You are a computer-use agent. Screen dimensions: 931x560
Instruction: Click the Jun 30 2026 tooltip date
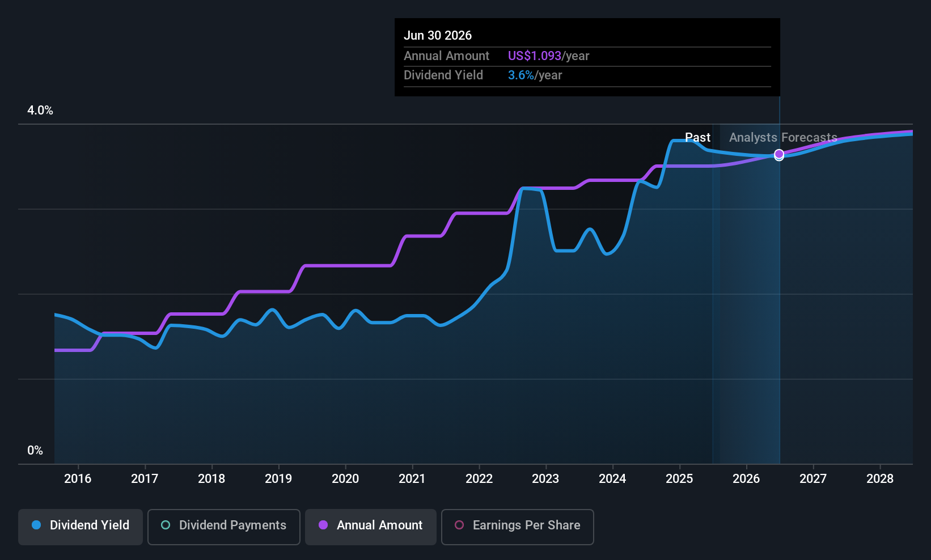click(x=438, y=36)
